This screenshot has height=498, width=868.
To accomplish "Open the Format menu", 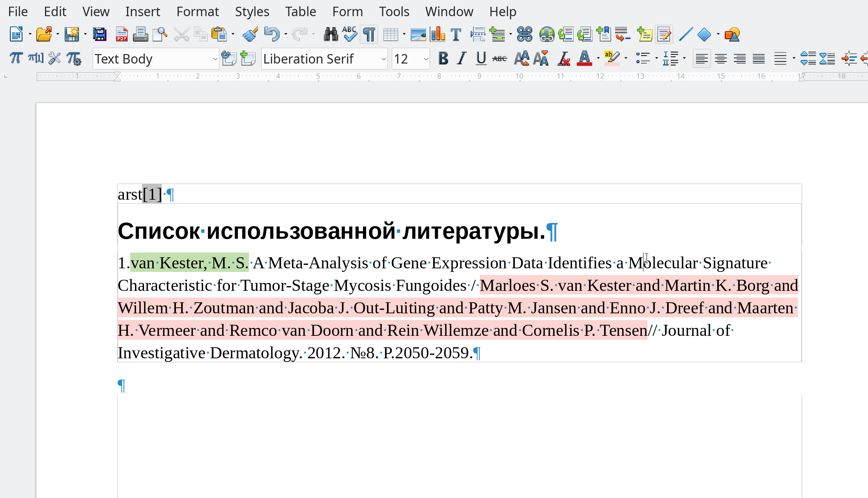I will 197,11.
